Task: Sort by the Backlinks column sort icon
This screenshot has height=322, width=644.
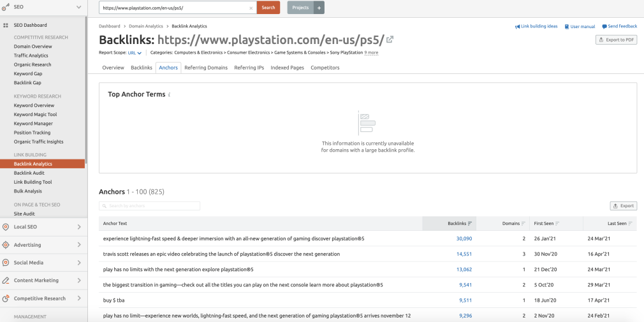Action: pyautogui.click(x=470, y=223)
